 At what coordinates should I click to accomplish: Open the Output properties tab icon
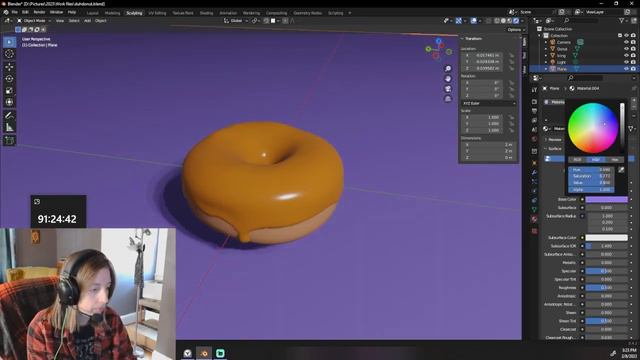click(x=534, y=111)
